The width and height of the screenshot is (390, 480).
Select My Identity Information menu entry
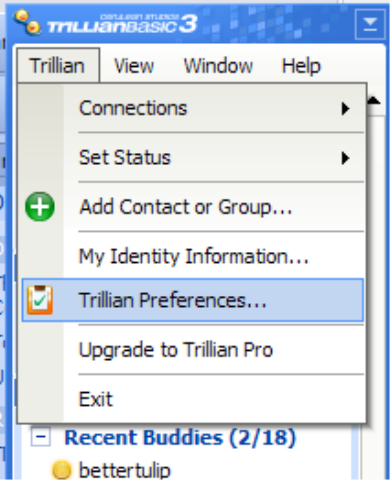point(193,256)
